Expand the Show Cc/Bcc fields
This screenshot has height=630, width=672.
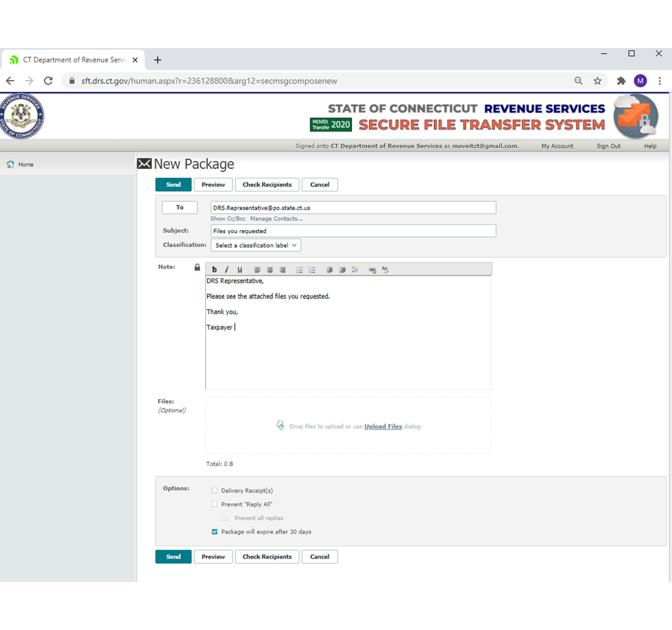coord(227,219)
